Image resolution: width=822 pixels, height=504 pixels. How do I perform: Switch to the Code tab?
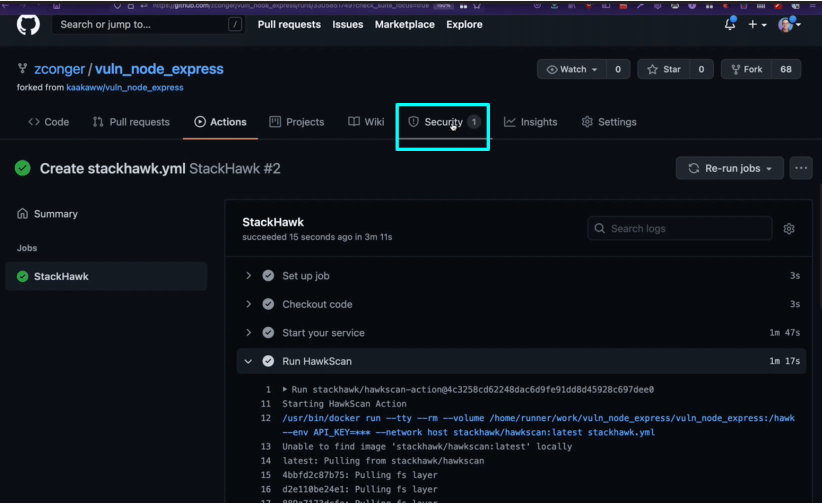48,122
